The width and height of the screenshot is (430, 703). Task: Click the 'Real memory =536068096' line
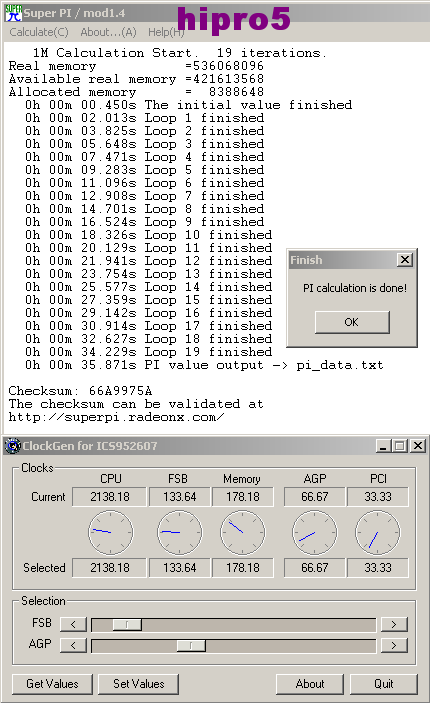[x=136, y=66]
